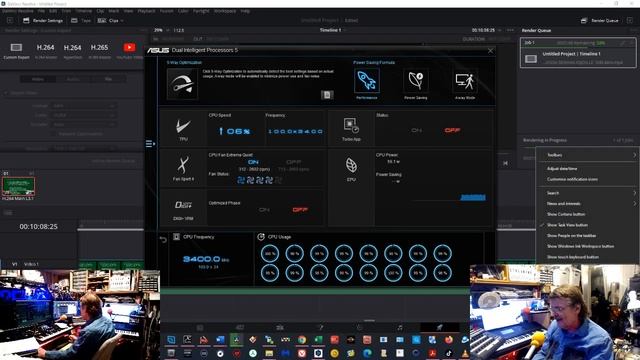Toggle Show touch keyboard button option
The height and width of the screenshot is (360, 640).
coord(573,257)
